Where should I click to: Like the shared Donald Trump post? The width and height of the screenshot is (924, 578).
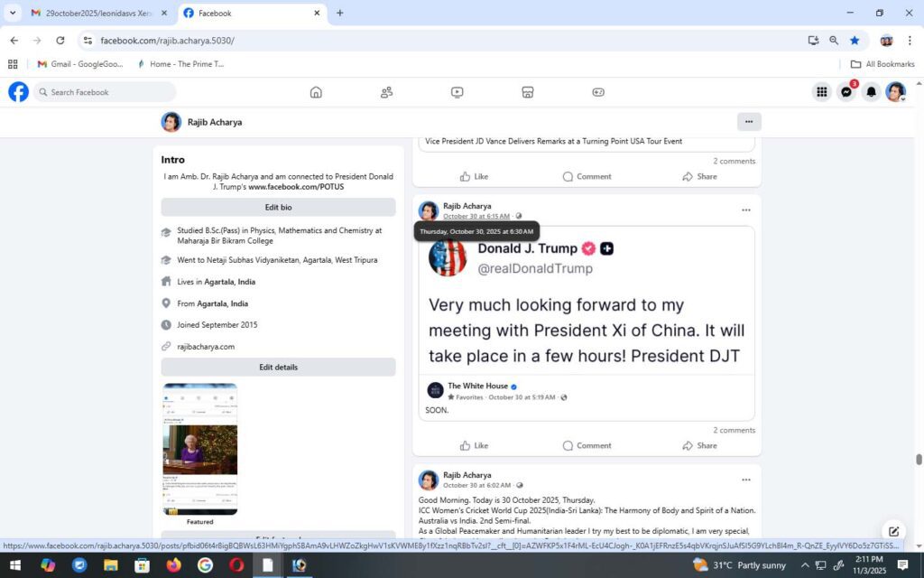[474, 445]
